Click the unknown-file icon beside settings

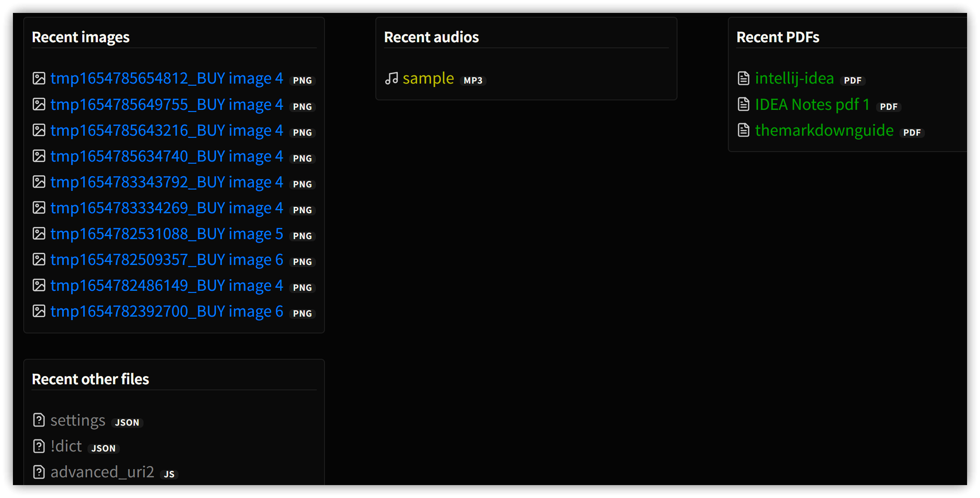[x=39, y=420]
